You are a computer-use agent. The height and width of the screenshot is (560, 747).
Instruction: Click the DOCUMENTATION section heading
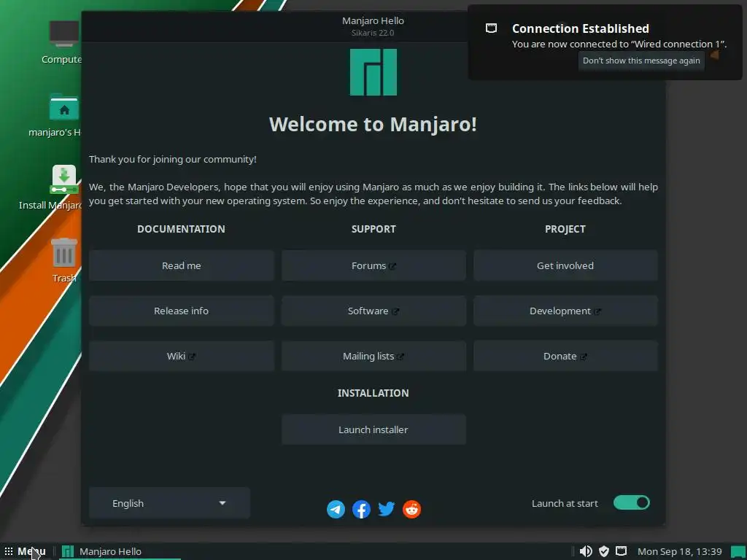181,229
